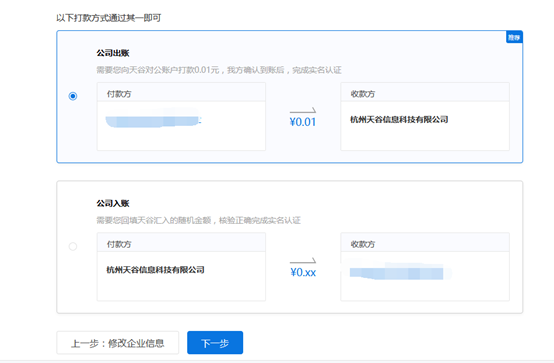The height and width of the screenshot is (363, 554).
Task: Click the ¥0.xx amount text
Action: point(303,273)
